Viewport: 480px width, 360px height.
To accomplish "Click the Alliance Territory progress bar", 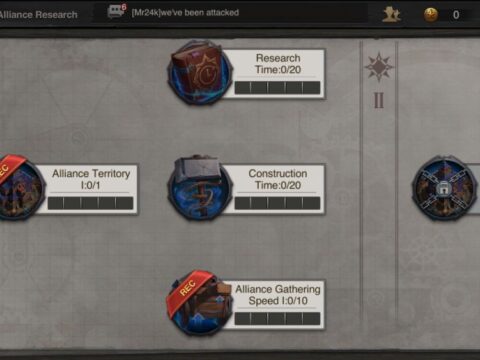I will [90, 203].
